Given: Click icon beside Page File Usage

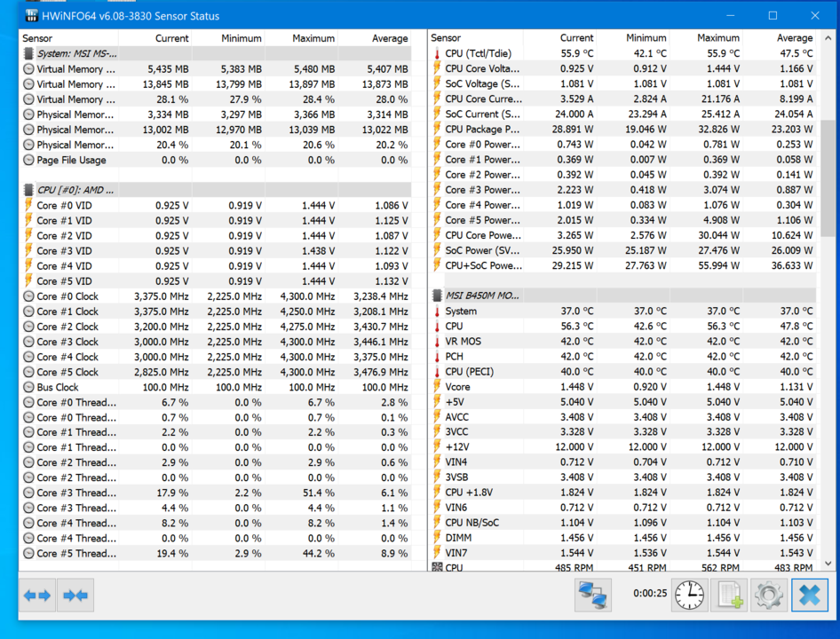Looking at the screenshot, I should (28, 160).
